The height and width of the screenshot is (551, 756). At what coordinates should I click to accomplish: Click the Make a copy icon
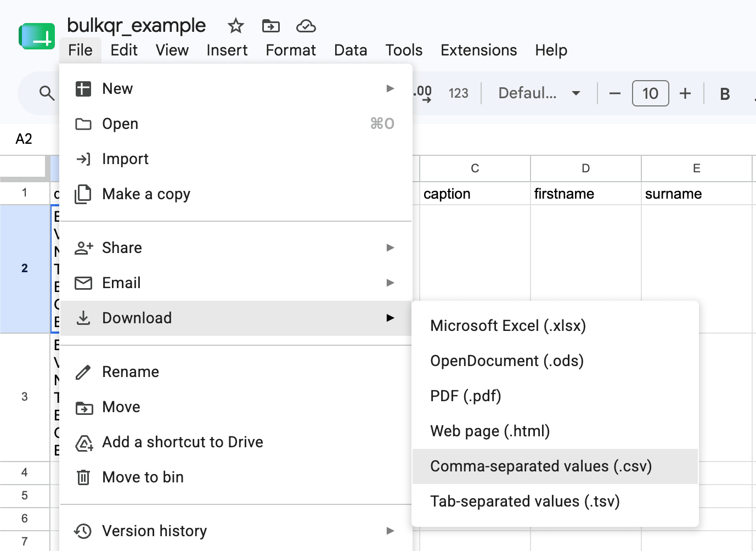pos(83,194)
